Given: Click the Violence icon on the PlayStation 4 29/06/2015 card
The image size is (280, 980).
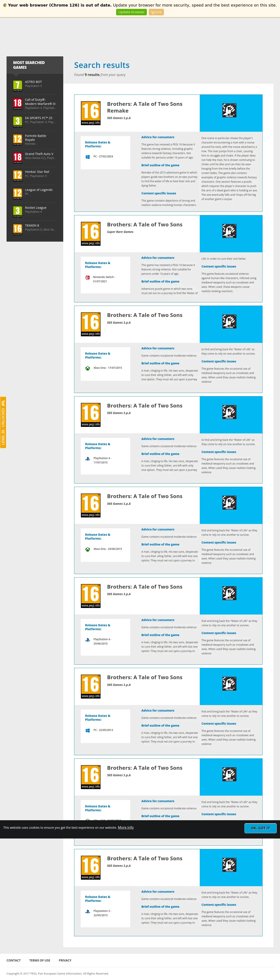Looking at the screenshot, I should 229,593.
